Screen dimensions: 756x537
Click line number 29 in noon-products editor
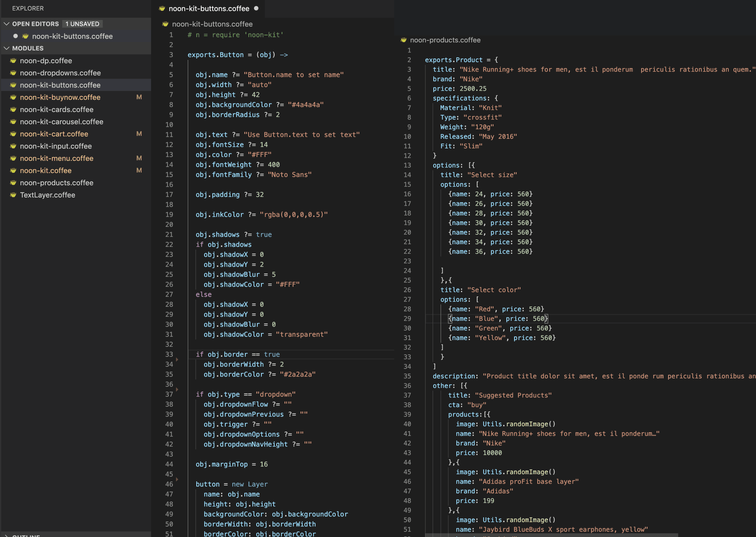pos(407,319)
